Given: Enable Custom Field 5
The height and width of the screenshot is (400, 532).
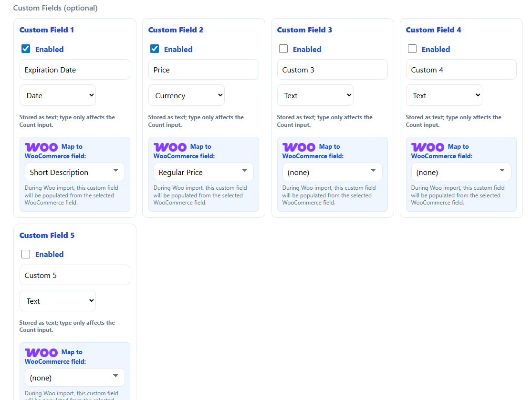Looking at the screenshot, I should (x=25, y=254).
